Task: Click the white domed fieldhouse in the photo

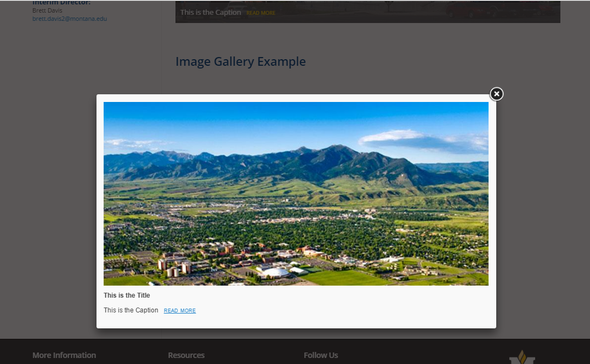Action: pos(276,272)
